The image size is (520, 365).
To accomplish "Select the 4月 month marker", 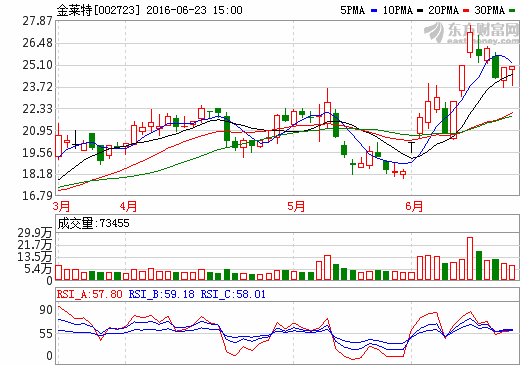I will 128,206.
